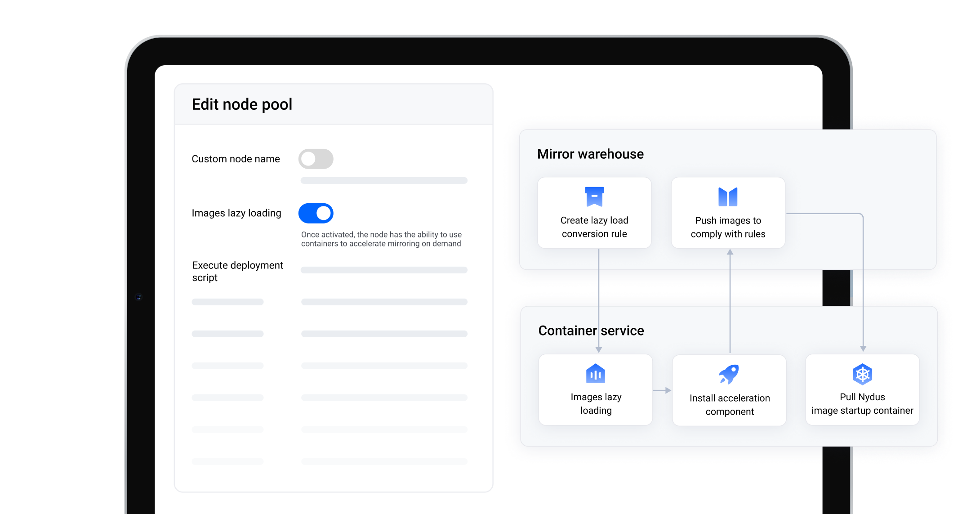Screen dimensions: 980x514
Task: Select the 'Install acceleration component' text
Action: click(x=730, y=405)
